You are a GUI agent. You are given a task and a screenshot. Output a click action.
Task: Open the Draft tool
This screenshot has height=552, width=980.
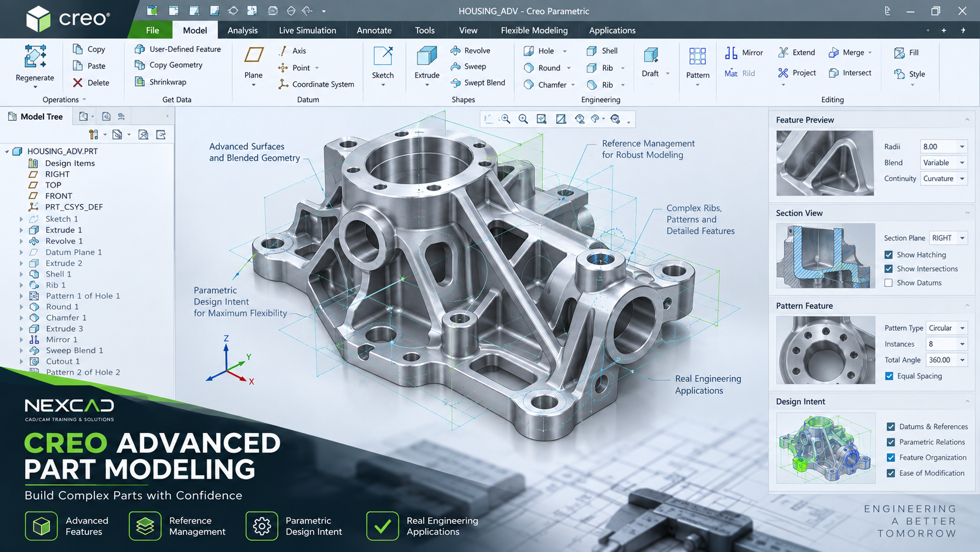coord(651,62)
